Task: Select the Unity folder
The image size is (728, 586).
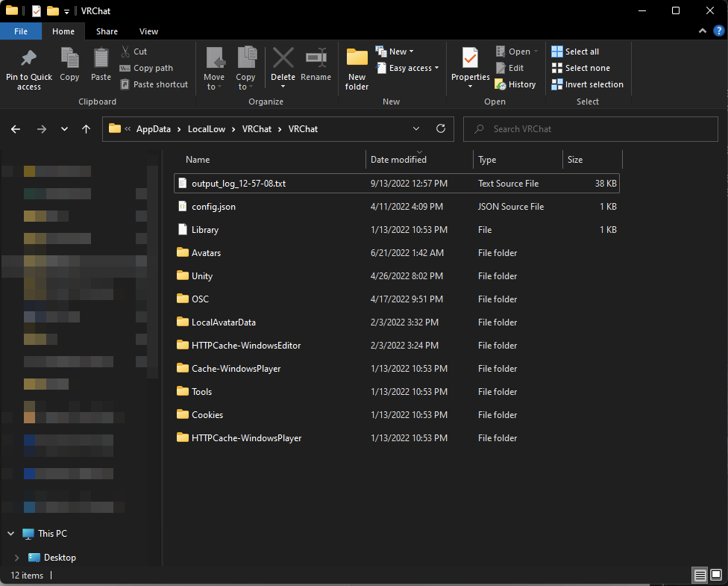Action: [x=397, y=276]
